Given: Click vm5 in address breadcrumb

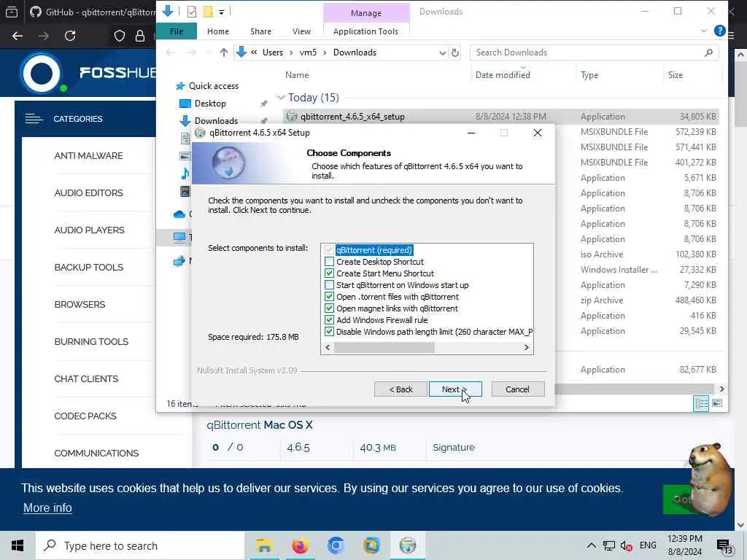Looking at the screenshot, I should tap(308, 52).
